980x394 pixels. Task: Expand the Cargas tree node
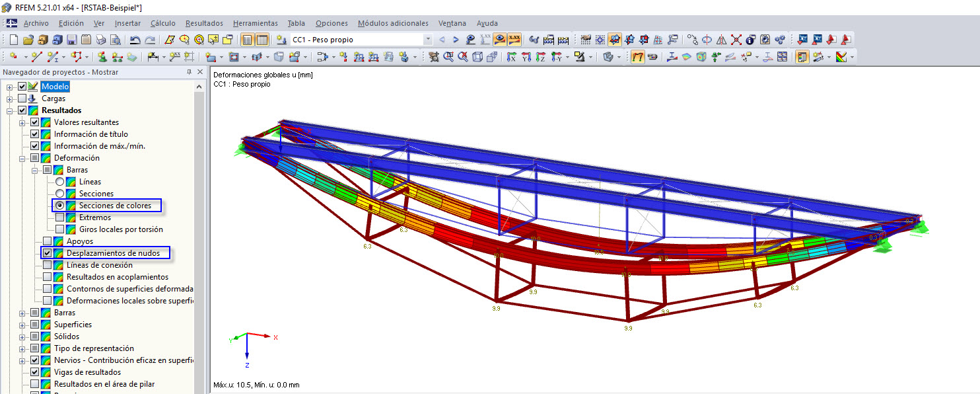pos(10,98)
